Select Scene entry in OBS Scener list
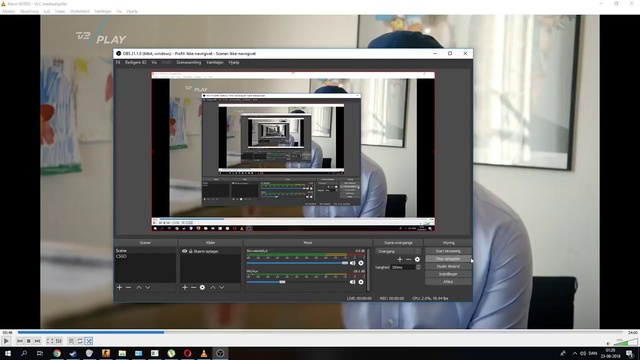This screenshot has width=640, height=360. (x=121, y=251)
